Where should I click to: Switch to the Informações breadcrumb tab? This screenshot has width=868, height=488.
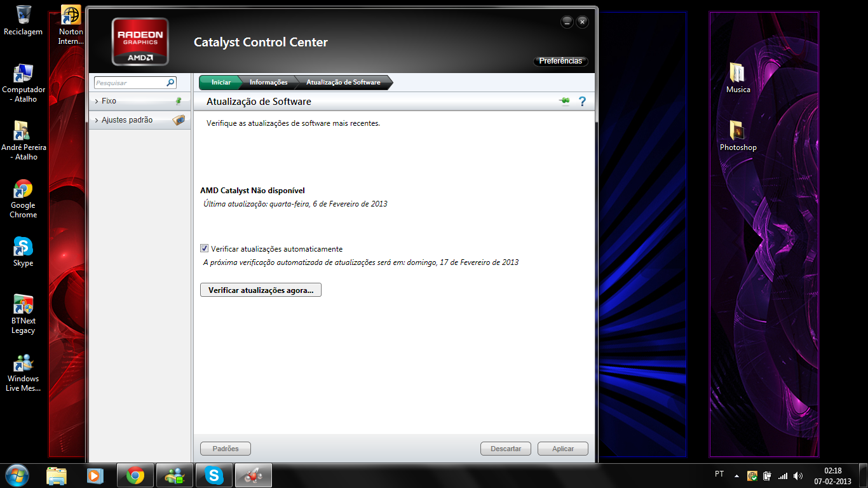coord(268,83)
